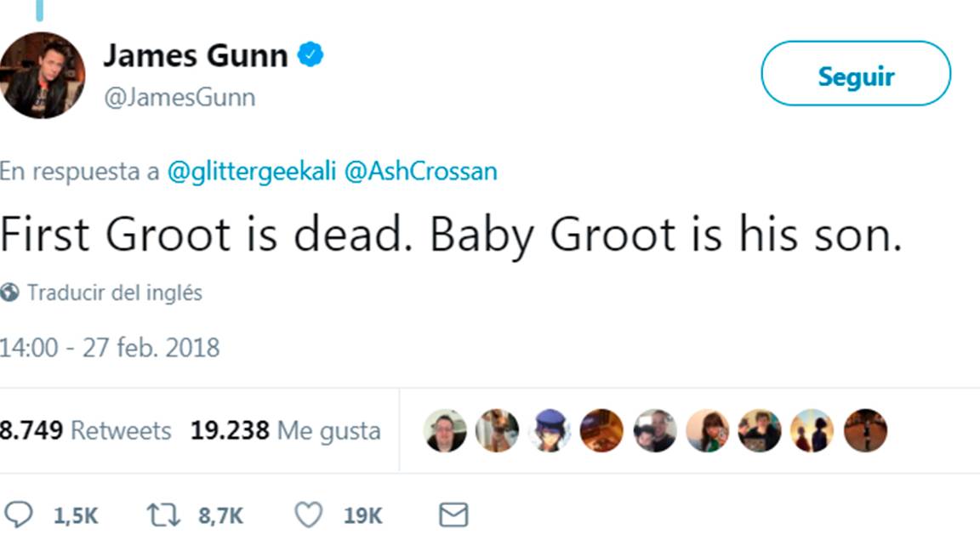Viewport: 980px width, 551px height.
Task: Click the James Gunn display name
Action: (x=195, y=54)
